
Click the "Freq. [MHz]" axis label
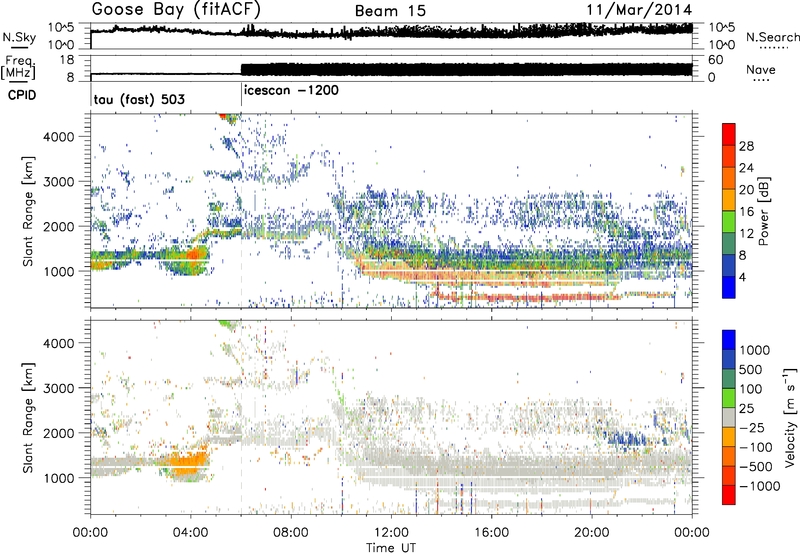point(19,67)
